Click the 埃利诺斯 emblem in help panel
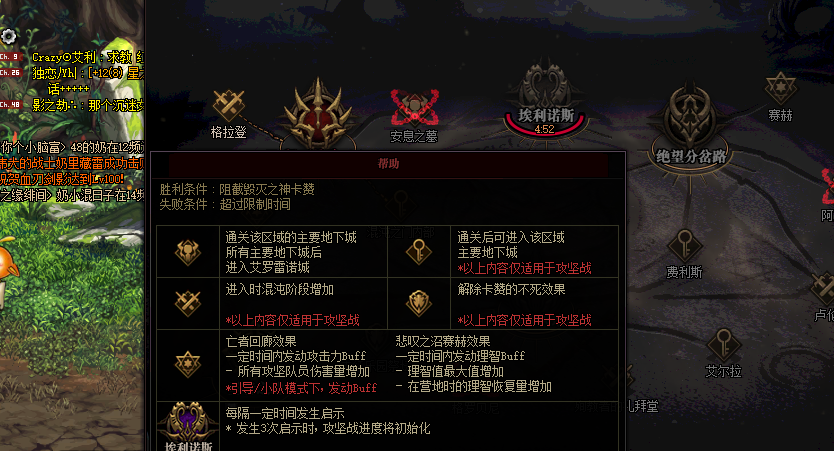 click(x=188, y=424)
